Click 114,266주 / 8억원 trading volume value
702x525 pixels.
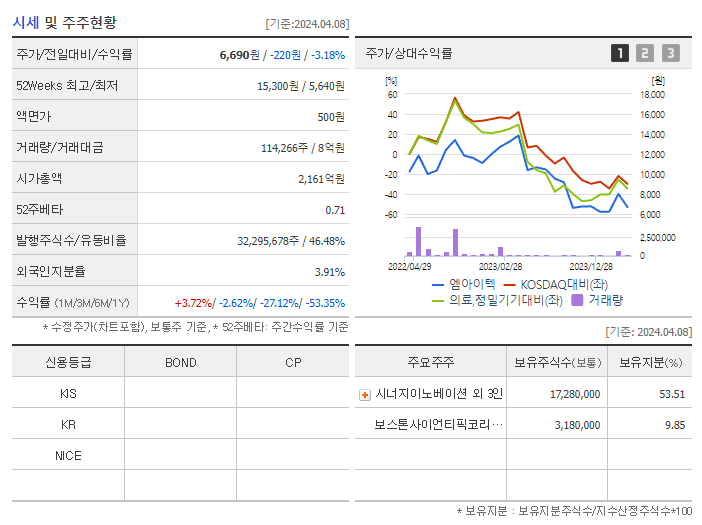coord(303,148)
